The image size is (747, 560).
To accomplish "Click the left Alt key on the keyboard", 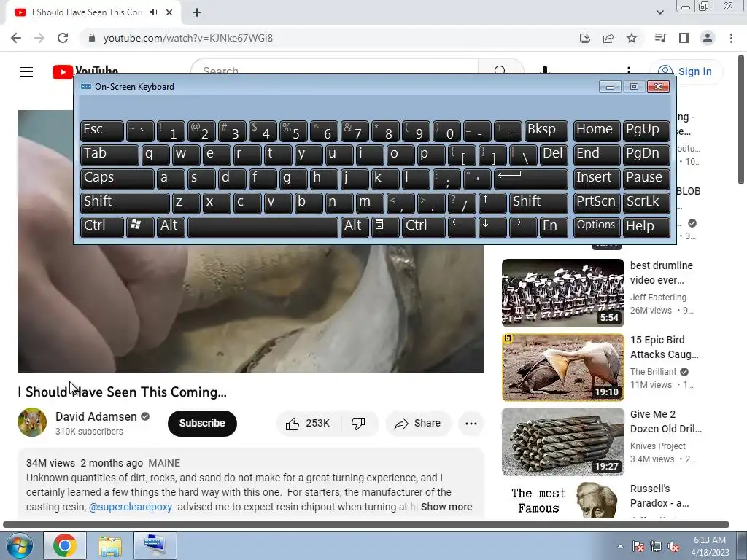I will (x=171, y=226).
